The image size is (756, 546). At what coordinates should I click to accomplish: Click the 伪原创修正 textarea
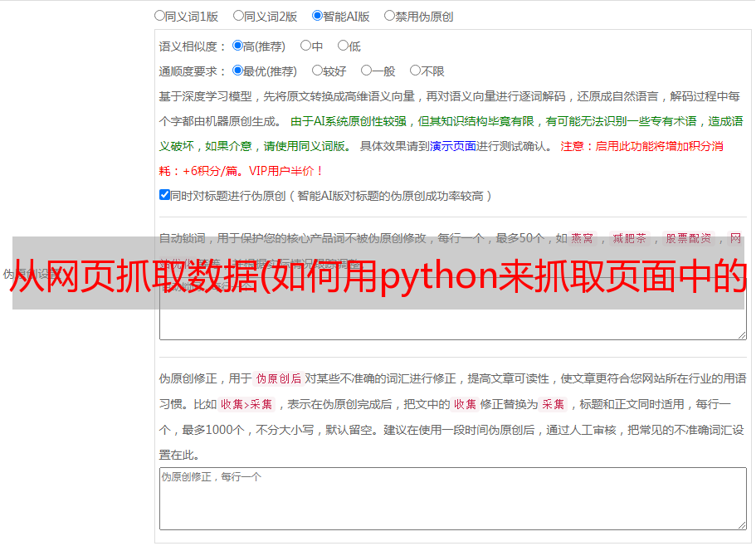(x=453, y=499)
